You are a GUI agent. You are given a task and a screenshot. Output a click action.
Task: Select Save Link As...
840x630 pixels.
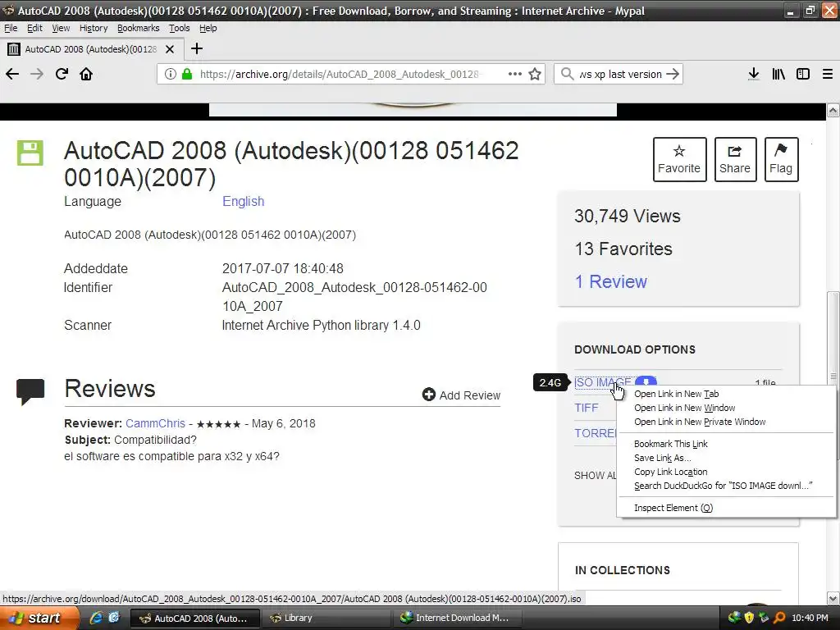(x=727, y=458)
